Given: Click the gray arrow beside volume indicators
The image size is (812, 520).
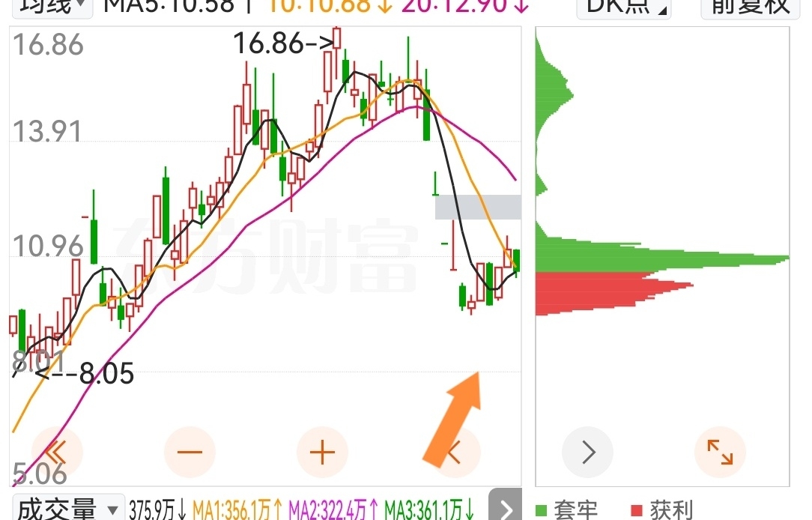Looking at the screenshot, I should [505, 507].
